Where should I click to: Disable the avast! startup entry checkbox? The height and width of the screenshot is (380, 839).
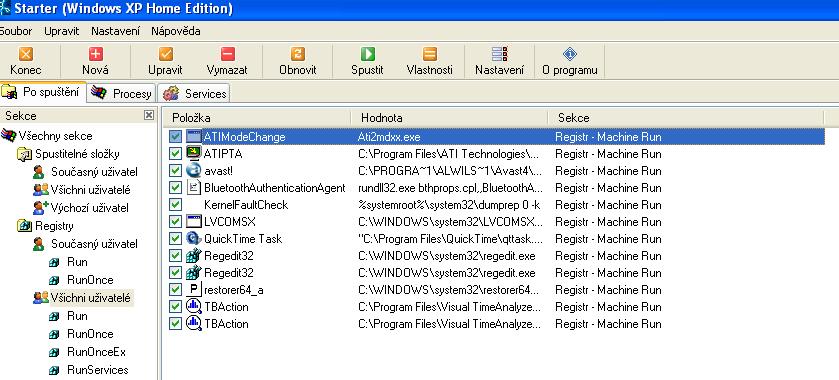[175, 171]
